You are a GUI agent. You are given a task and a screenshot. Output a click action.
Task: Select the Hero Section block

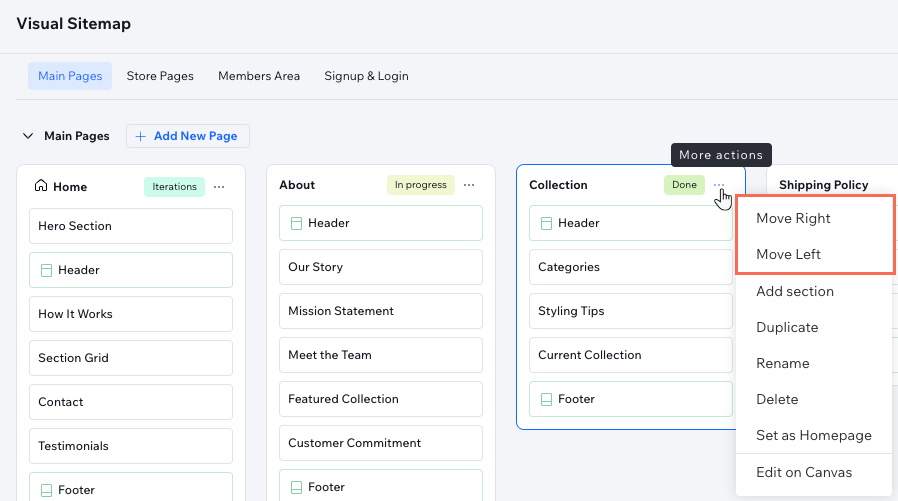131,226
